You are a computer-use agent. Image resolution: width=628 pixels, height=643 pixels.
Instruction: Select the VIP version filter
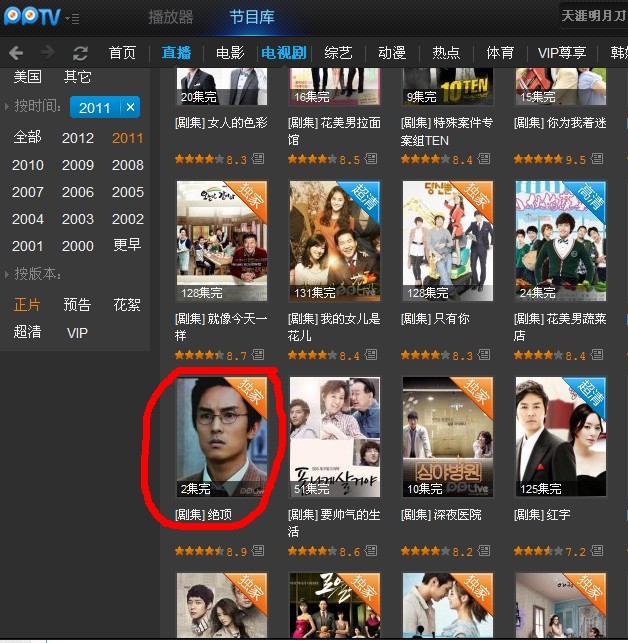[x=77, y=333]
